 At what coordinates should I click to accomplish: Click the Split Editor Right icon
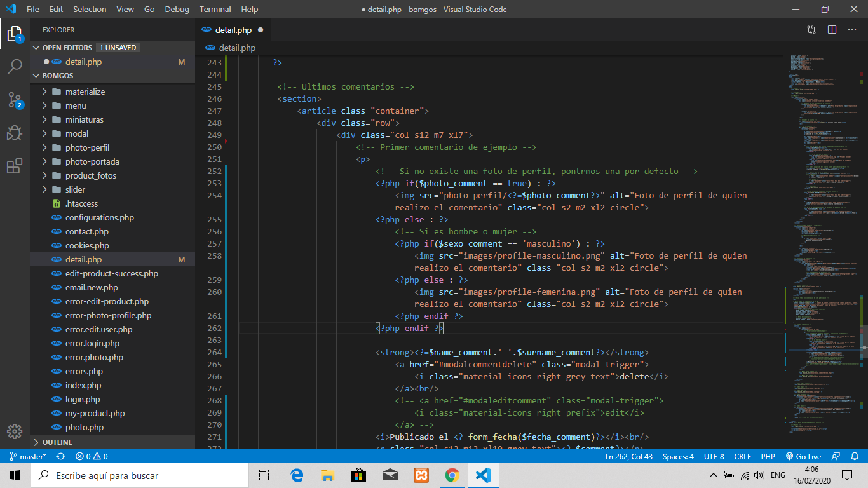pyautogui.click(x=832, y=30)
